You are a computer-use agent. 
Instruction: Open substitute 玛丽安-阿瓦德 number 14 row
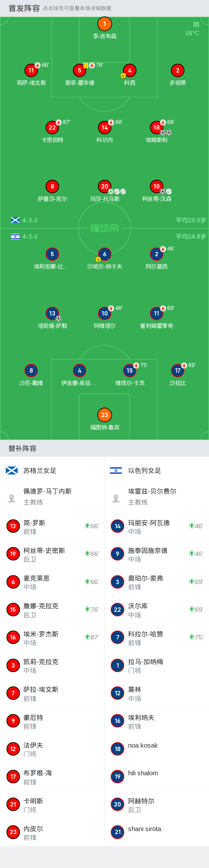pos(157,526)
